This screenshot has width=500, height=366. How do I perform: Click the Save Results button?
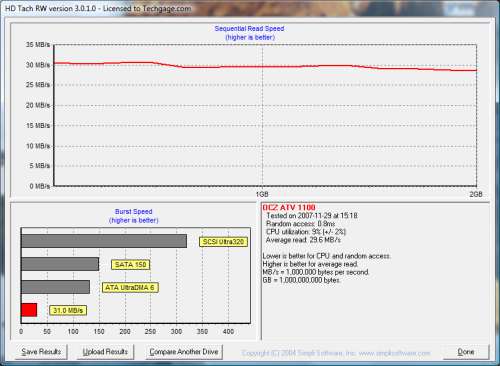coord(41,352)
